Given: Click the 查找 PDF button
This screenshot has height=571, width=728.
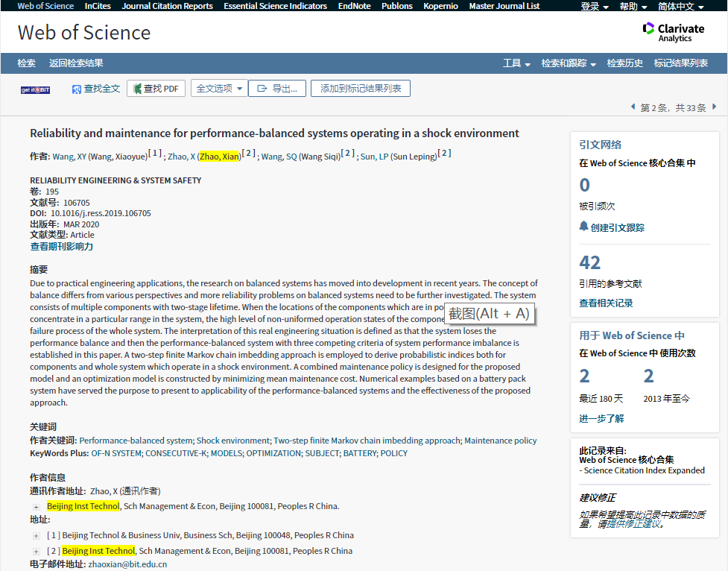Looking at the screenshot, I should point(156,88).
